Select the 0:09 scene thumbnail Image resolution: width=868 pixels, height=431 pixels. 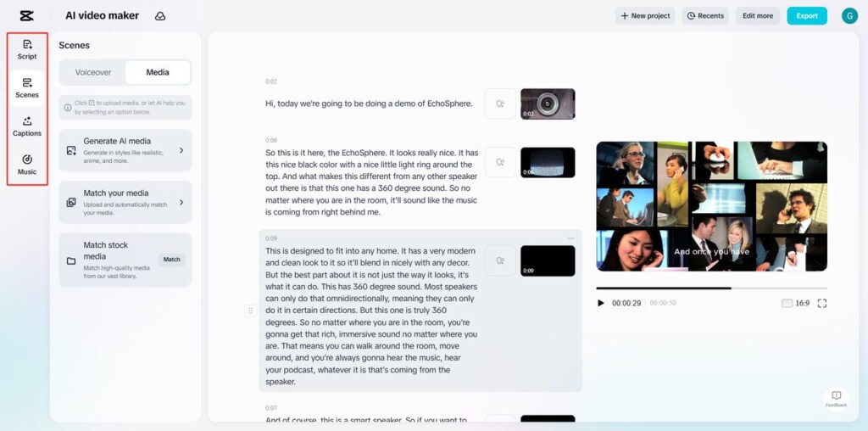548,260
